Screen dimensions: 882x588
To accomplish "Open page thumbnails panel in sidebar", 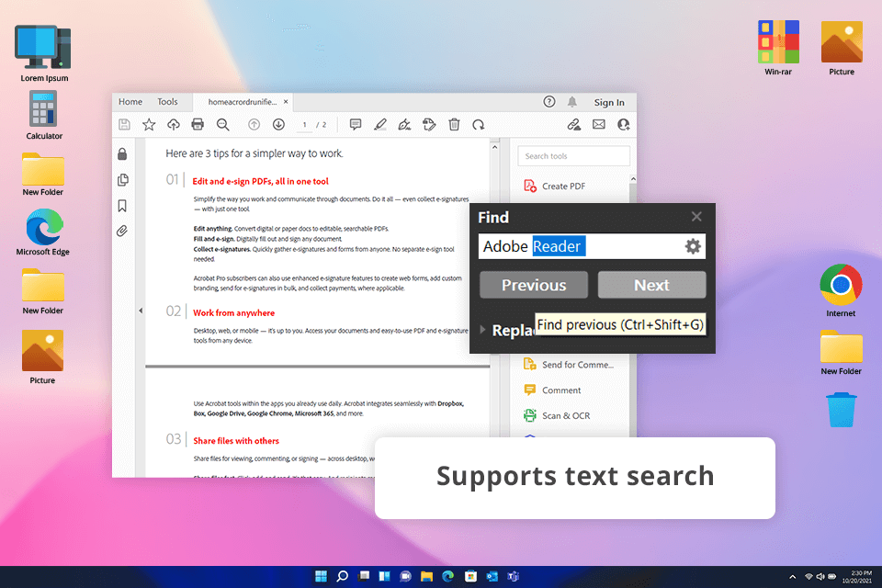I will pyautogui.click(x=122, y=180).
